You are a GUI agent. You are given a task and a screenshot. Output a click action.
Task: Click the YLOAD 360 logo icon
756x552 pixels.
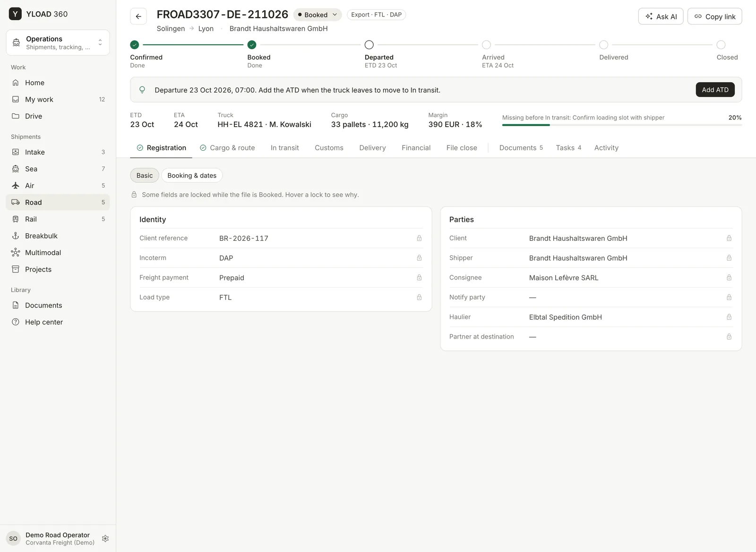(15, 14)
